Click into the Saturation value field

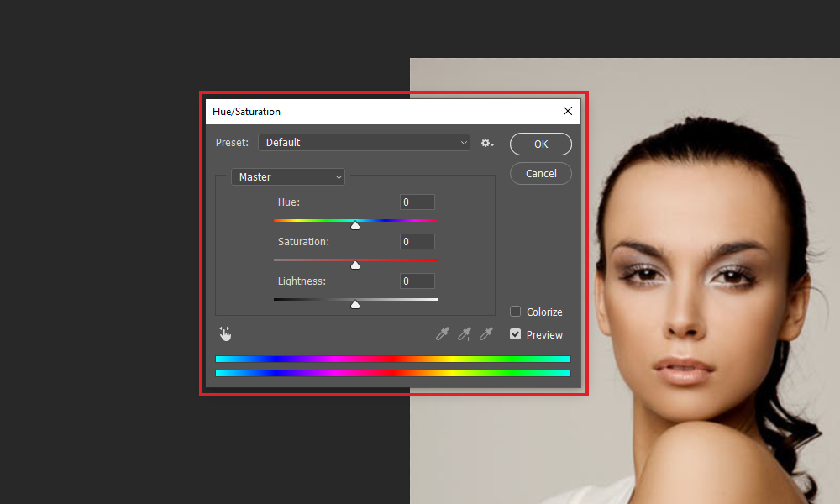(417, 242)
